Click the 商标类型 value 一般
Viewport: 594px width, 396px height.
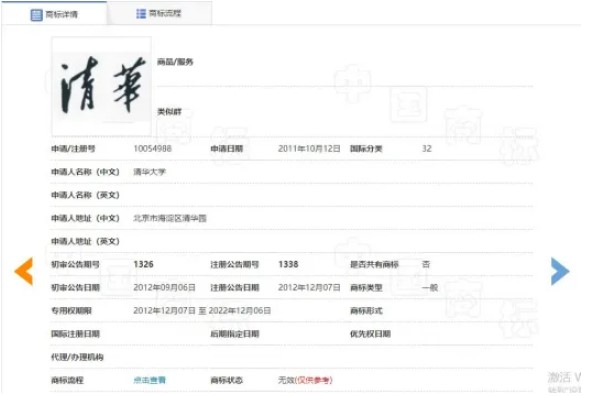pyautogui.click(x=430, y=288)
